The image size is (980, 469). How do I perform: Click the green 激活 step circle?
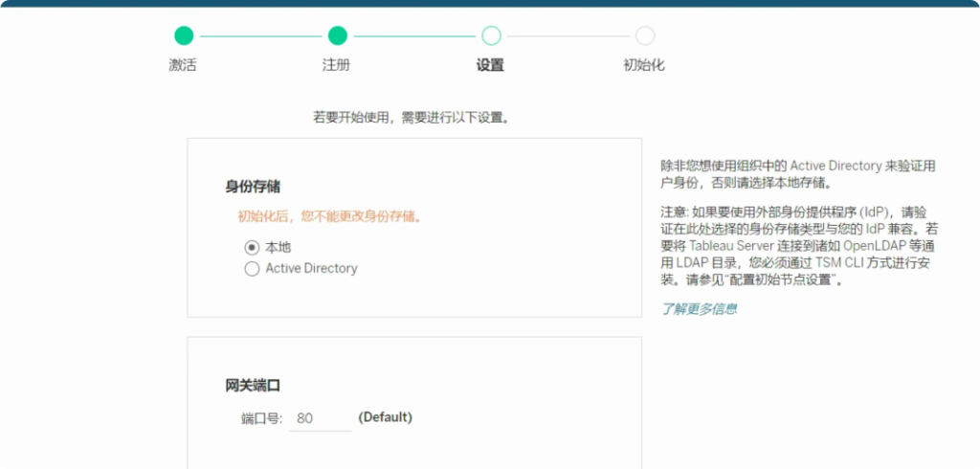coord(184,36)
